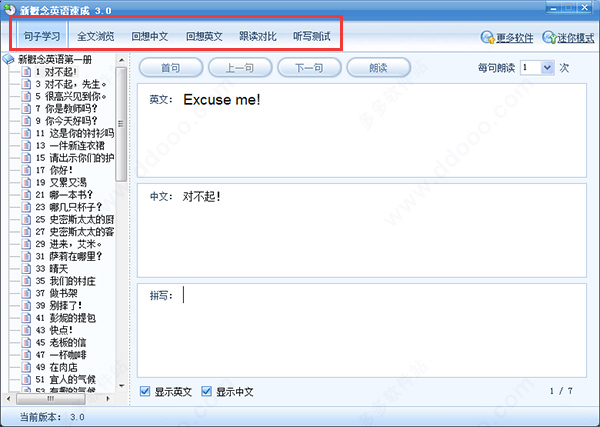Click page icon of lesson 13 一件新连衣裙
The width and height of the screenshot is (600, 427).
click(x=26, y=145)
